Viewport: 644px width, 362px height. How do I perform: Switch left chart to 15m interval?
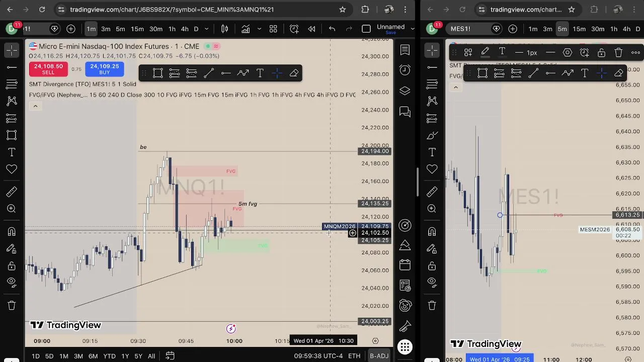click(137, 29)
